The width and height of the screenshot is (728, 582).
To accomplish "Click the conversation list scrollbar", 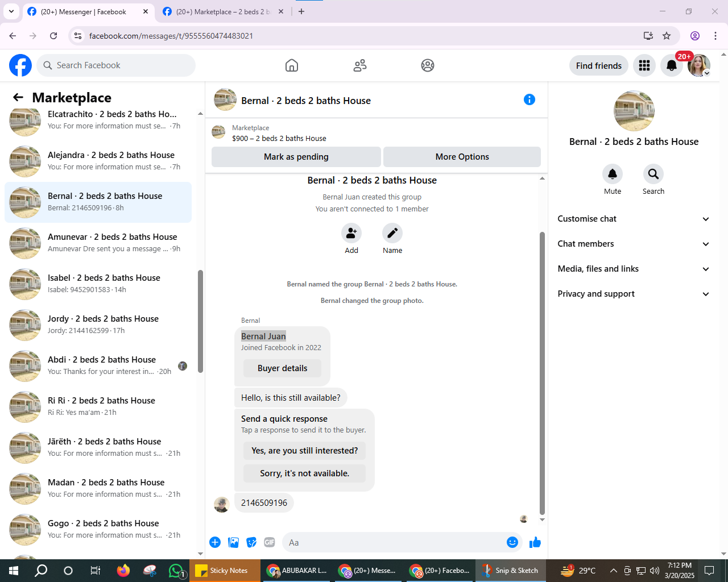I will tap(200, 321).
